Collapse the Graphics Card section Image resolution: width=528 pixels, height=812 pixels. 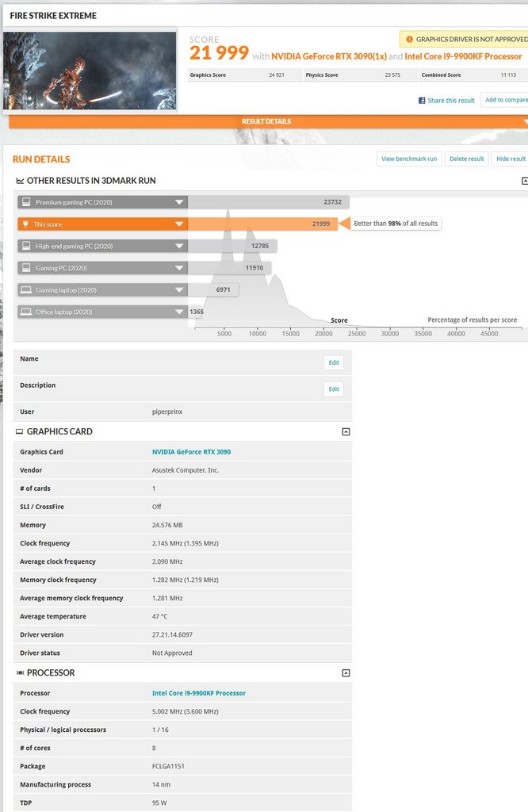click(346, 431)
